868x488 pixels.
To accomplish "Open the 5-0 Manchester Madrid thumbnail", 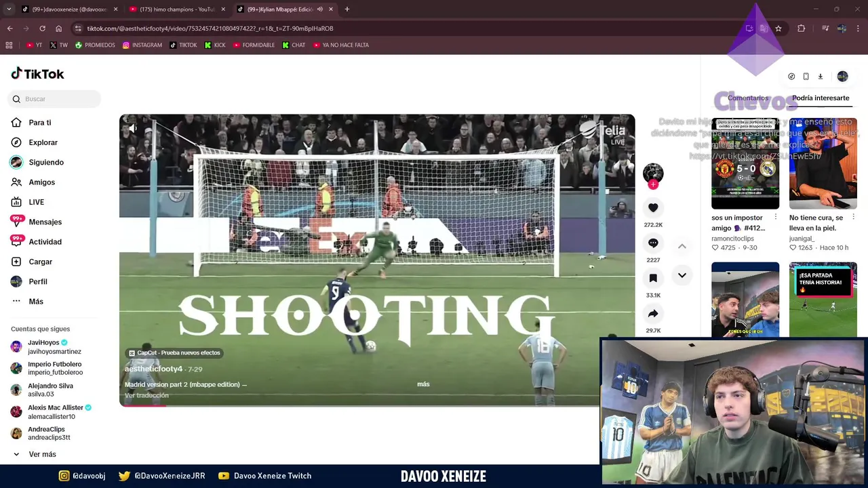I will click(x=745, y=163).
